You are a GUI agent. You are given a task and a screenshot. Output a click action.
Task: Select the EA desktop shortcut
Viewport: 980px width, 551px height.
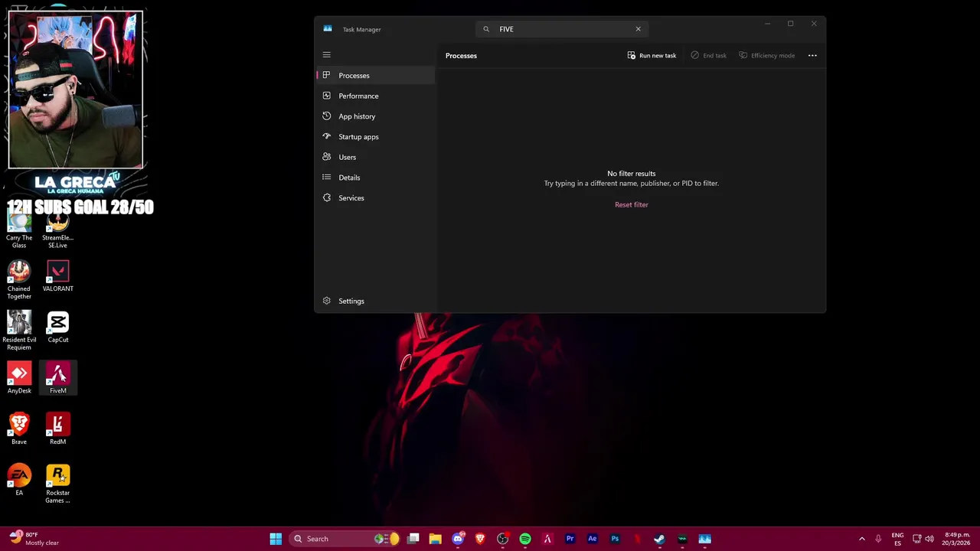19,480
